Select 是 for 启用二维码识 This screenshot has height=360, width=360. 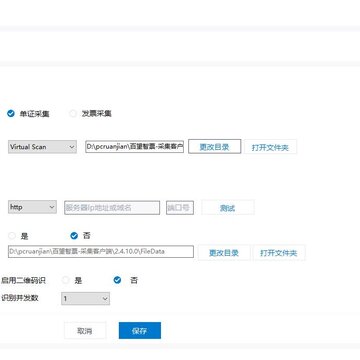pos(66,280)
